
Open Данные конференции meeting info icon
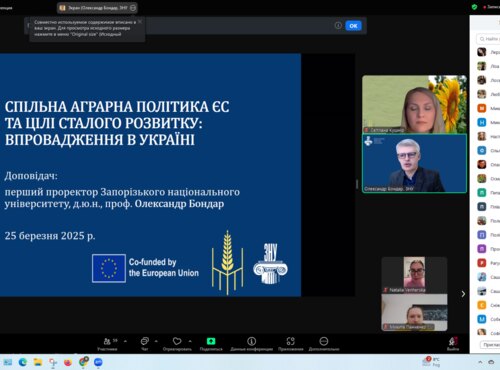tap(252, 341)
